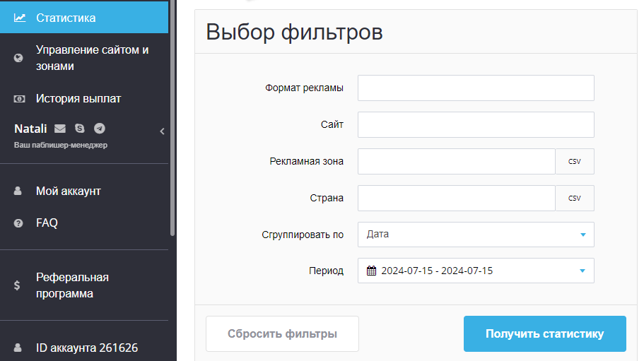Click the sidebar vertical scrollbar
This screenshot has height=361, width=644.
coord(172,118)
